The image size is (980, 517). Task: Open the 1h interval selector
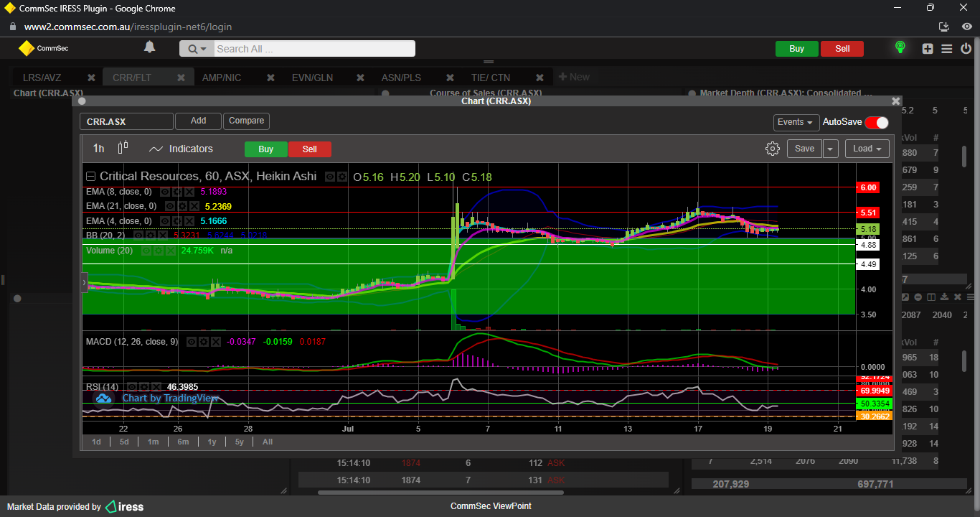98,149
